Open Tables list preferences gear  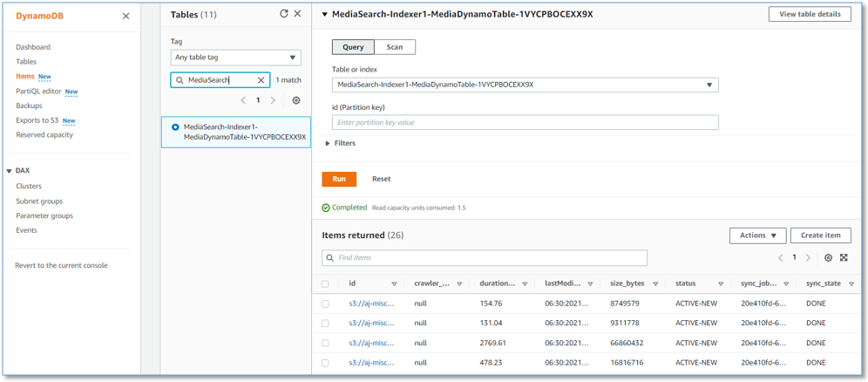[296, 100]
